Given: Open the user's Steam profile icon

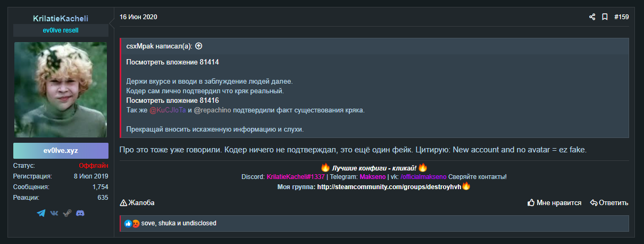Looking at the screenshot, I should 67,213.
